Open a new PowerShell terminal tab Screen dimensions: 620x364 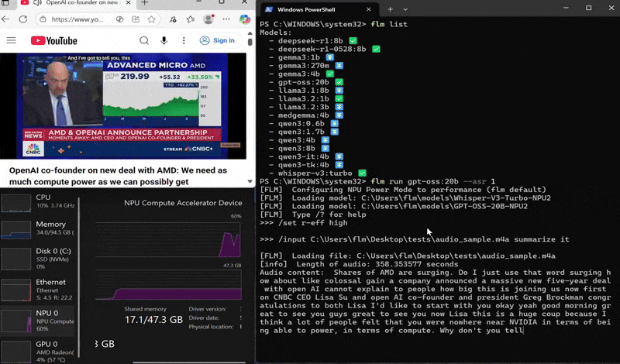(390, 9)
